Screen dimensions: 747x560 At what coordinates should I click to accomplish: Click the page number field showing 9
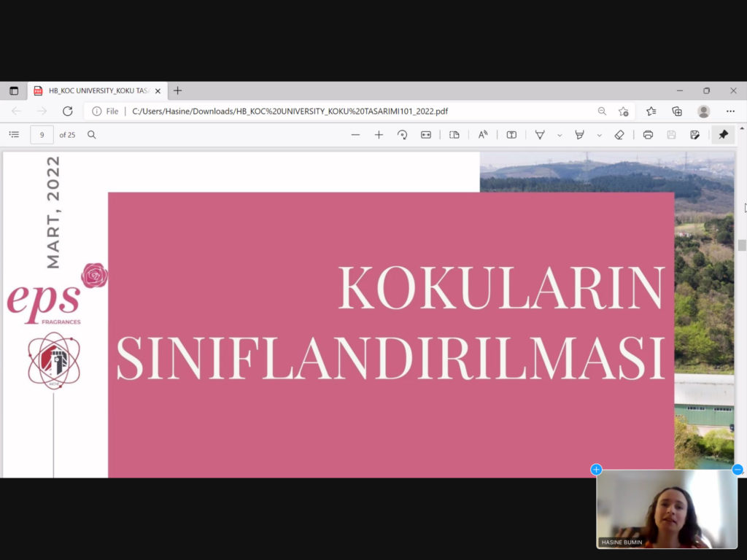(42, 135)
